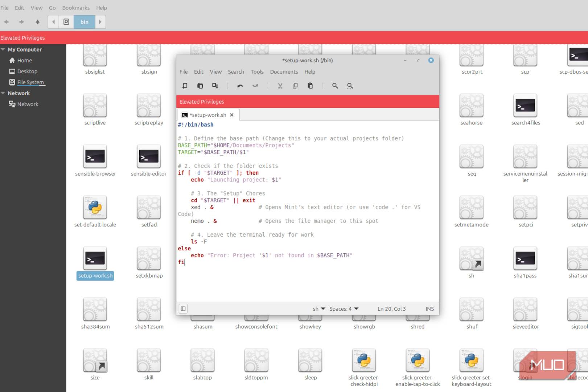Open the sh language dropdown
This screenshot has width=588, height=392.
tap(319, 309)
